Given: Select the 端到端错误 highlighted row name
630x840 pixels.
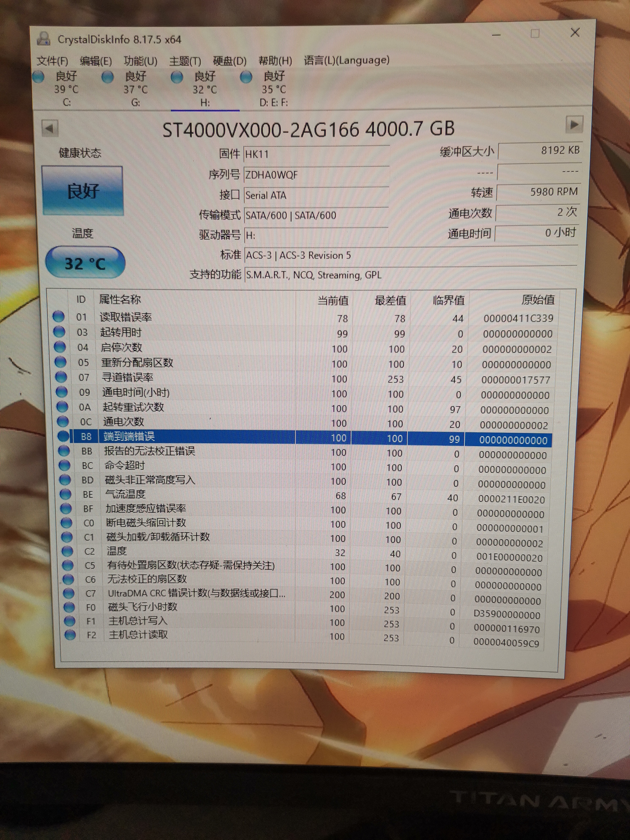Looking at the screenshot, I should (129, 436).
